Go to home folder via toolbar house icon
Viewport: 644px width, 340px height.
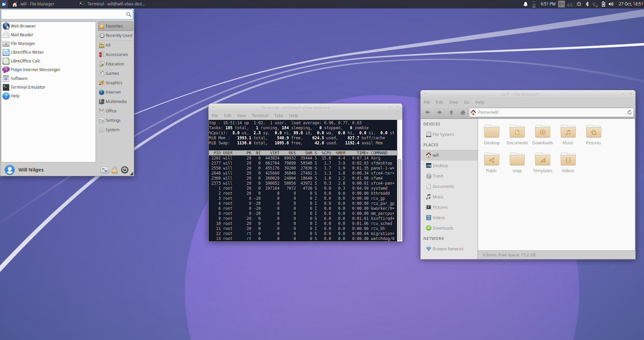tap(463, 112)
